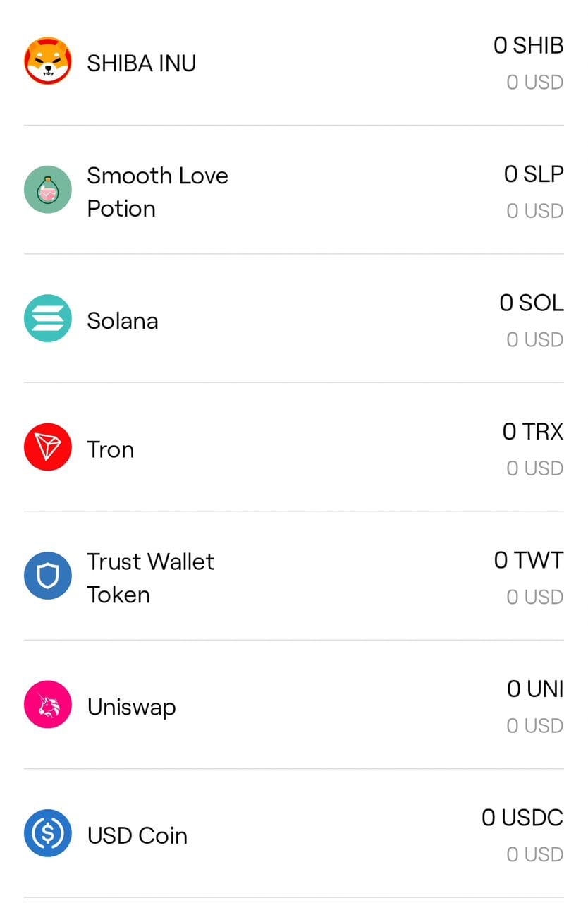This screenshot has height=903, width=588.
Task: Select the blue USD Coin icon
Action: (48, 834)
